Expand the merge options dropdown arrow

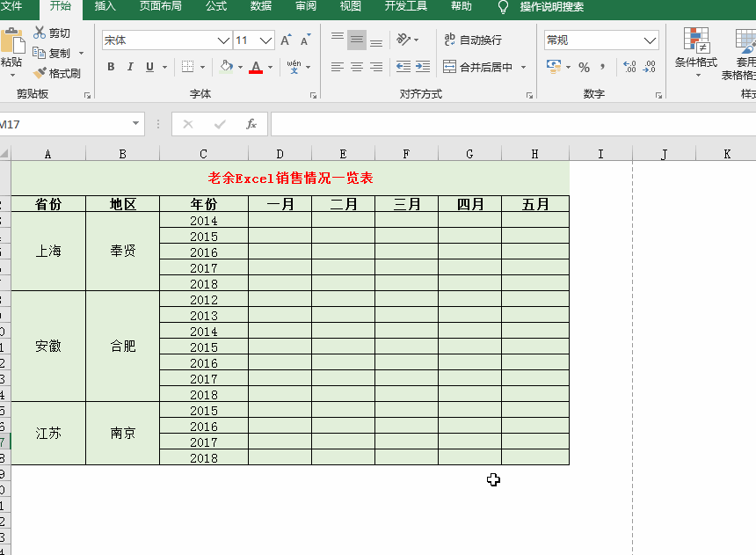tap(523, 67)
